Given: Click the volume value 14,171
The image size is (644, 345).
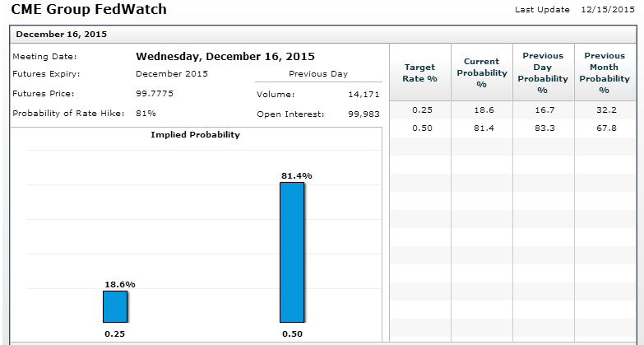Looking at the screenshot, I should pyautogui.click(x=364, y=94).
